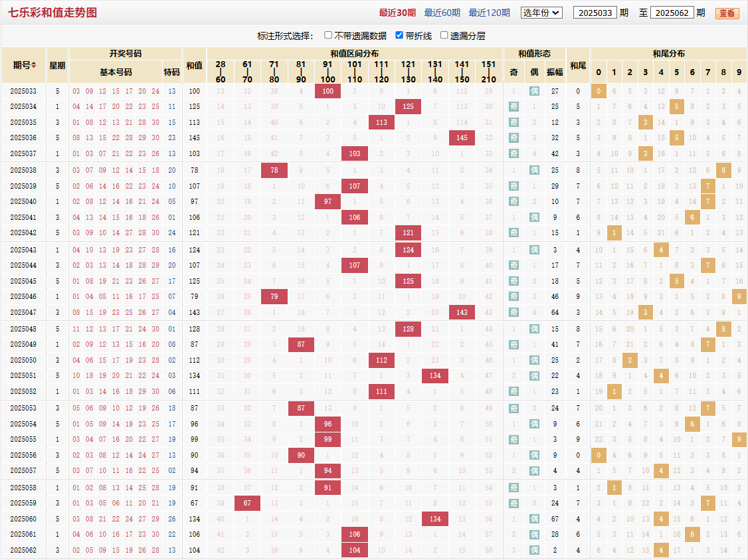Screen dimensions: 748x560
Task: Click the 偶 marker in row 2025048
Action: (534, 329)
